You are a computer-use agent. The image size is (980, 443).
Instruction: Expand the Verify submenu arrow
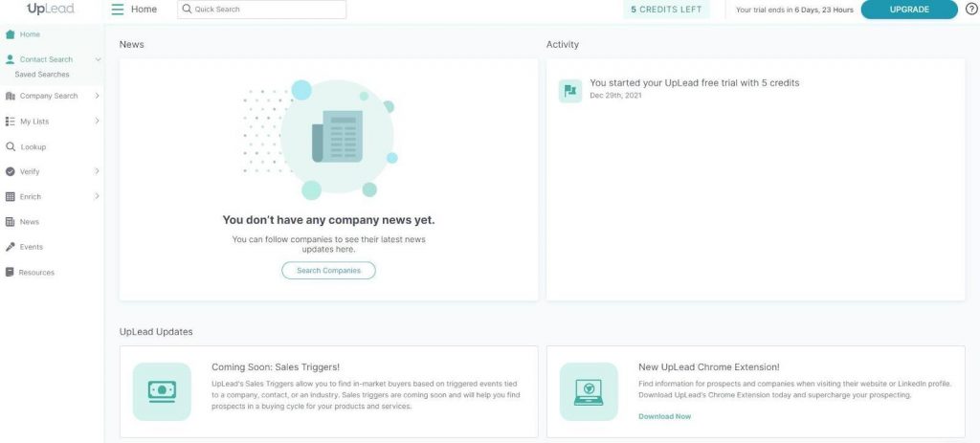coord(97,171)
